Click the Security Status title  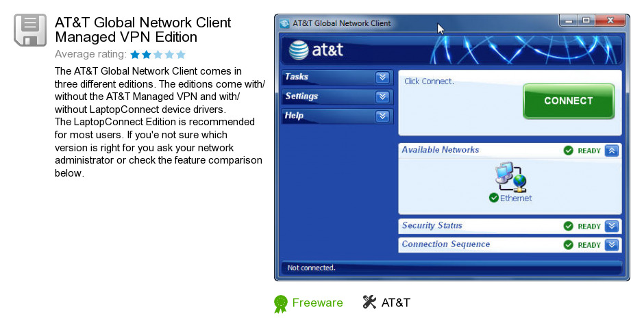click(x=432, y=225)
